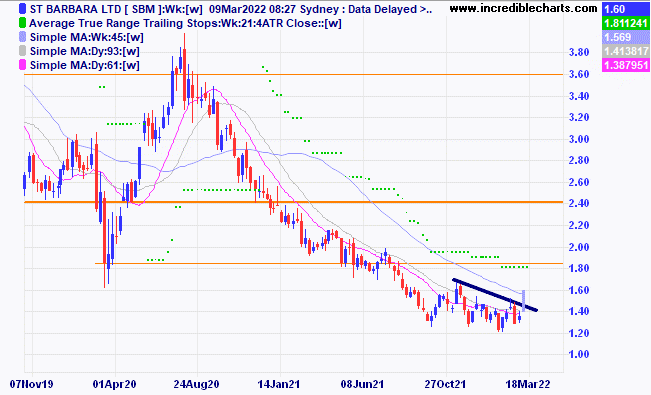Click the 3.80 price axis label

[579, 52]
